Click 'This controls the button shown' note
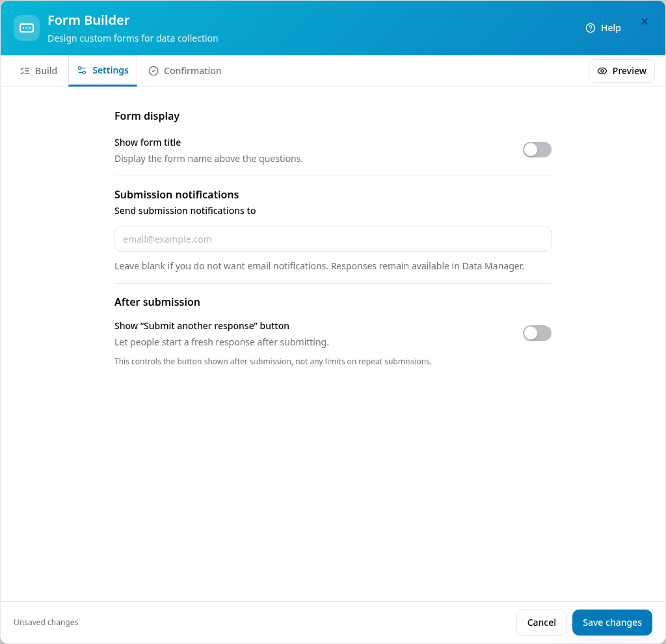 coord(273,362)
